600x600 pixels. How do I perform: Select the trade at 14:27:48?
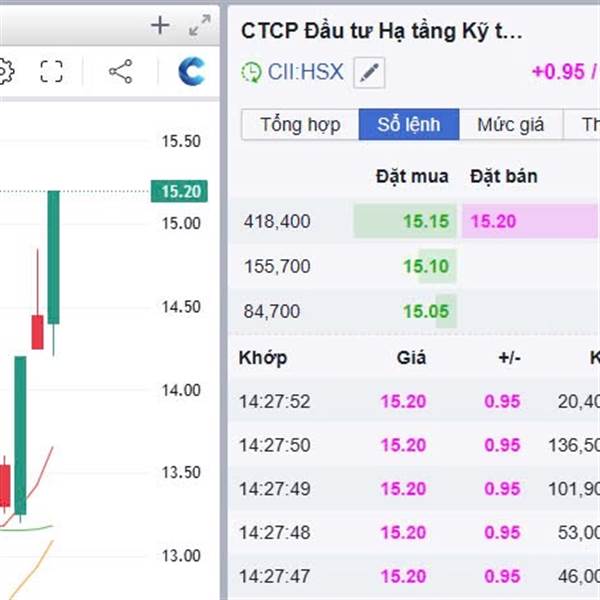[414, 532]
